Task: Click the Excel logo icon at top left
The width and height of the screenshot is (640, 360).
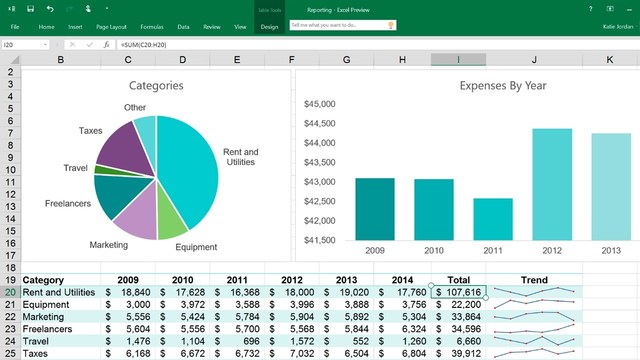Action: (x=11, y=9)
